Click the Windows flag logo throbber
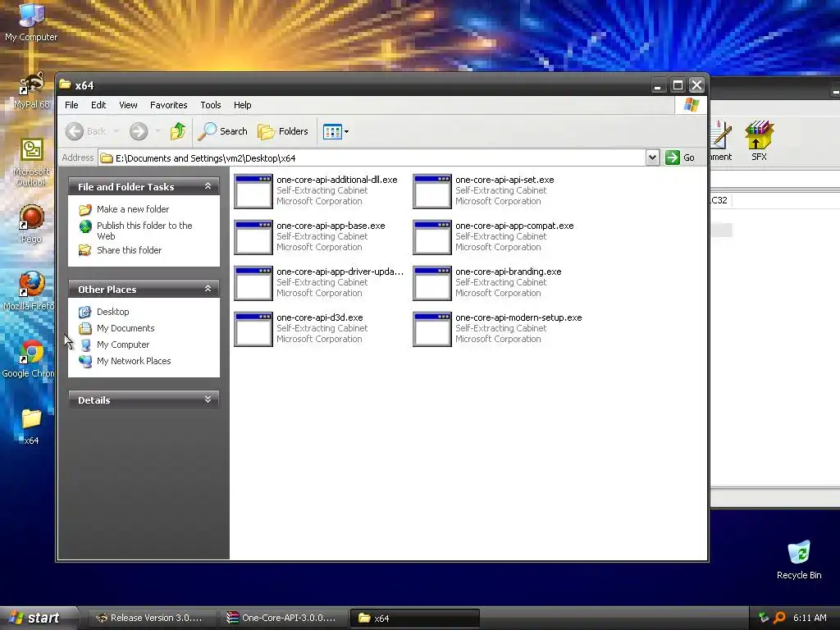The height and width of the screenshot is (630, 840). coord(691,105)
